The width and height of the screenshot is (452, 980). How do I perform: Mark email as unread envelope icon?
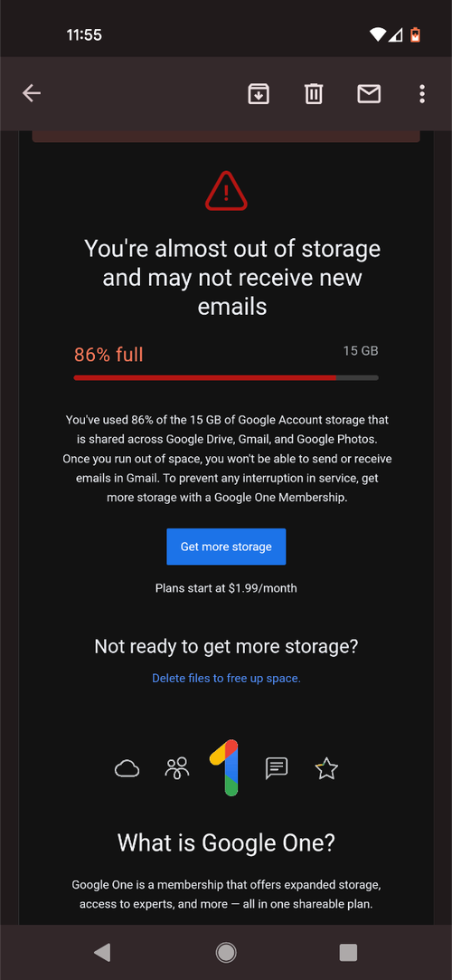tap(369, 94)
